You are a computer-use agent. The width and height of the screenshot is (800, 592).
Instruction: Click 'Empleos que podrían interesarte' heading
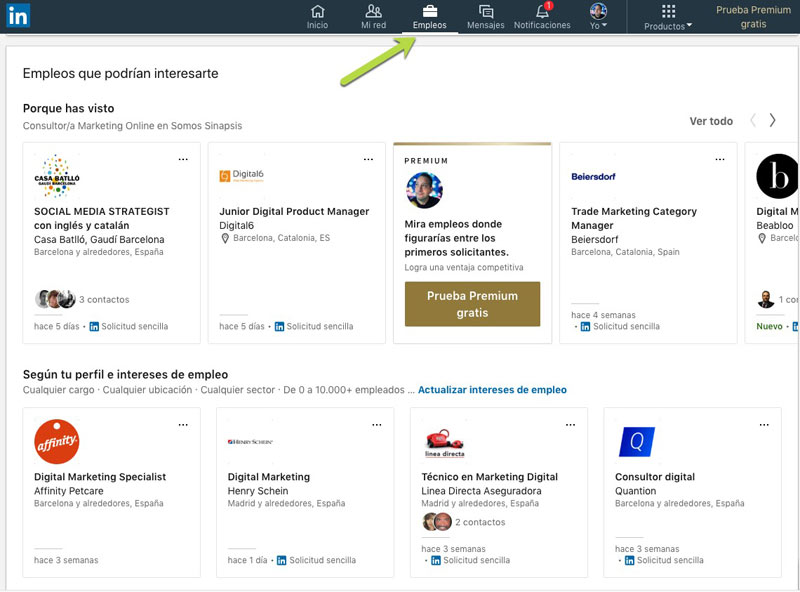[120, 73]
